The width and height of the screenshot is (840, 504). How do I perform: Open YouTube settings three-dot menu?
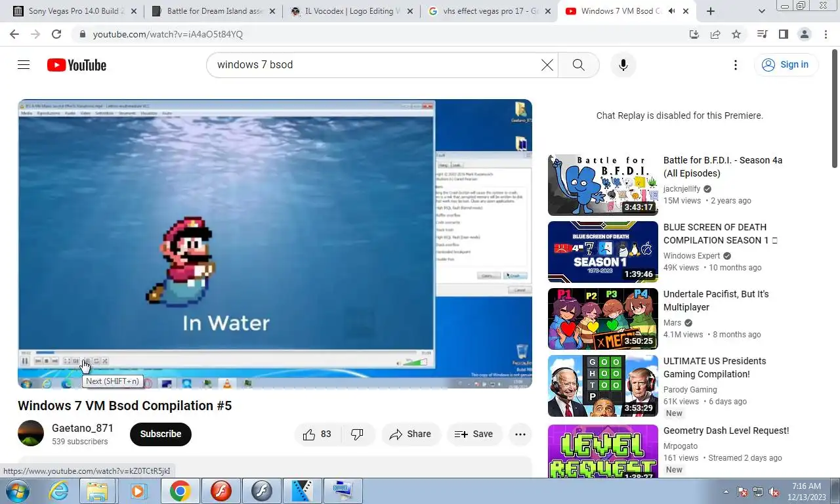pyautogui.click(x=736, y=64)
